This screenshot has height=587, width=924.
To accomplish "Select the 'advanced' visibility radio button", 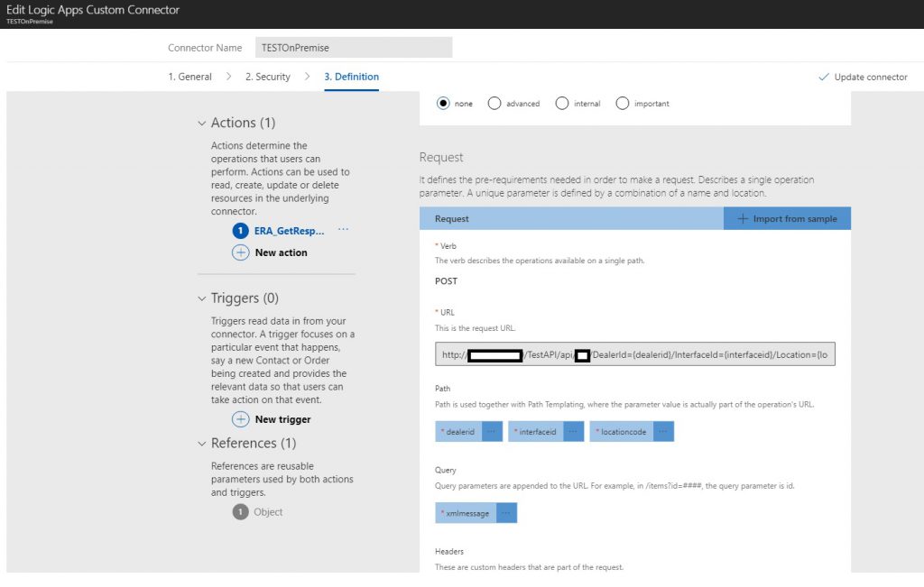I will coord(494,103).
